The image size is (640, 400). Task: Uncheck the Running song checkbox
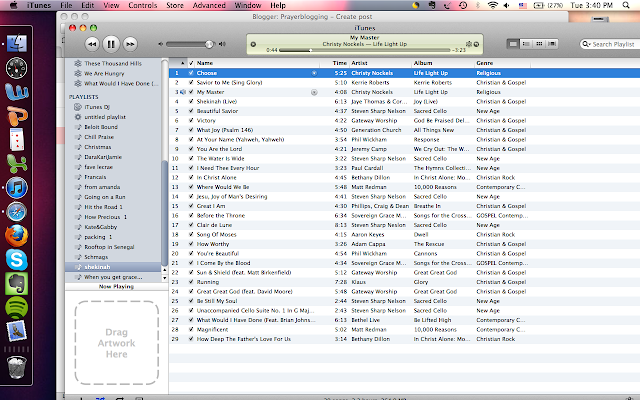tap(191, 282)
